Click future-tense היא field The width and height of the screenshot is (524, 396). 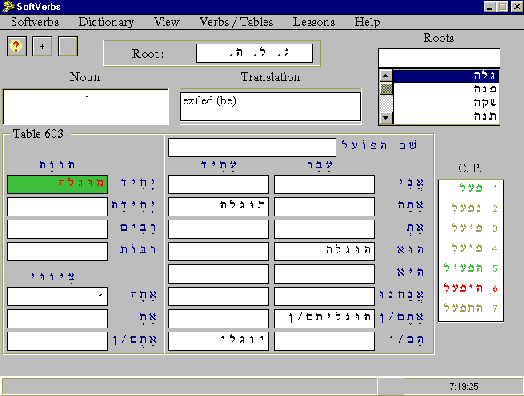(x=219, y=274)
